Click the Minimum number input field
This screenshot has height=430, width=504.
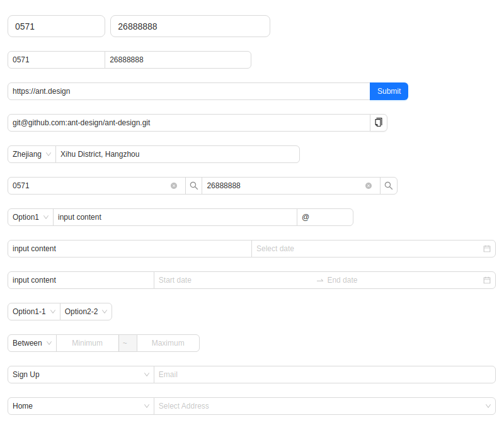[x=87, y=343]
